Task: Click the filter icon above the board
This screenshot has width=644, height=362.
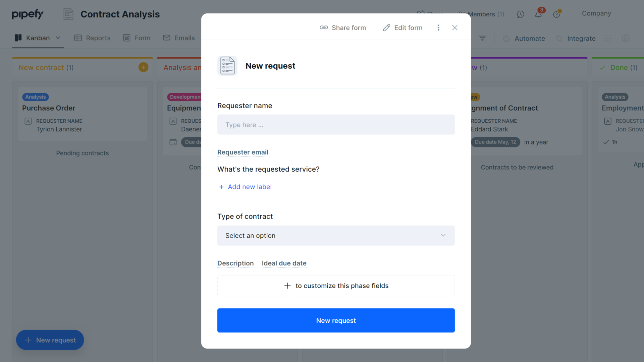Action: (x=482, y=38)
